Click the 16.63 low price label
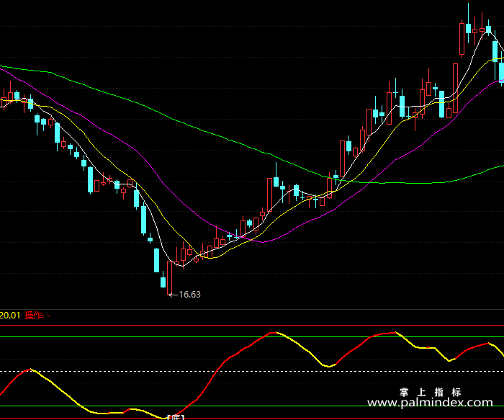The width and height of the screenshot is (504, 420). coord(189,294)
